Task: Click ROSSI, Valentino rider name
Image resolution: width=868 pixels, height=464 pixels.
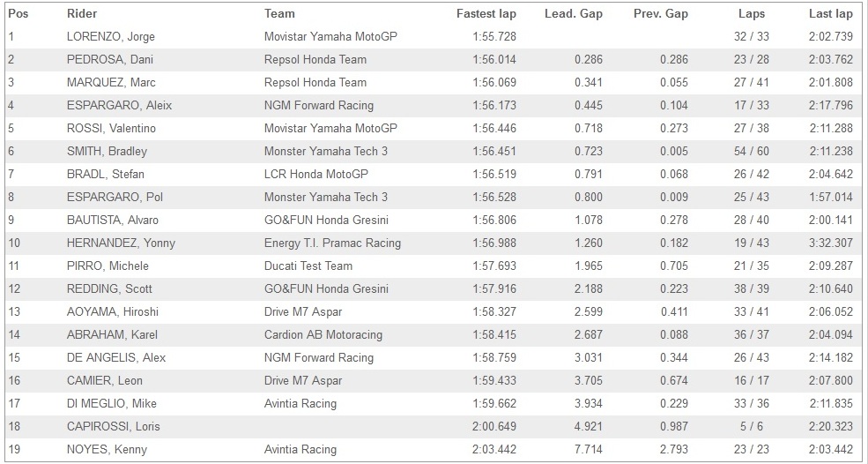Action: [111, 128]
